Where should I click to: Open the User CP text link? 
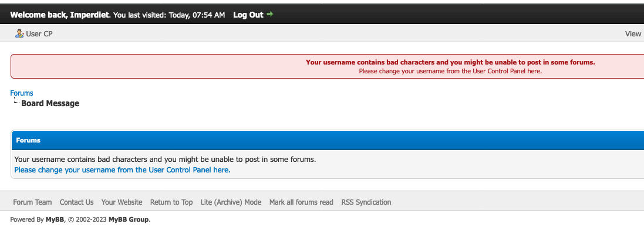coord(39,34)
